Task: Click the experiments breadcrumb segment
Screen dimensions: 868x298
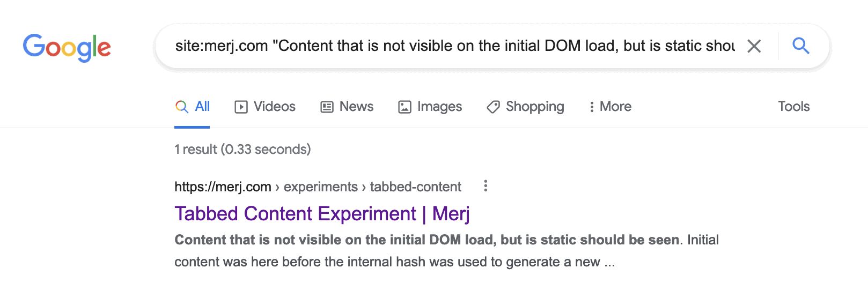Action: (320, 187)
